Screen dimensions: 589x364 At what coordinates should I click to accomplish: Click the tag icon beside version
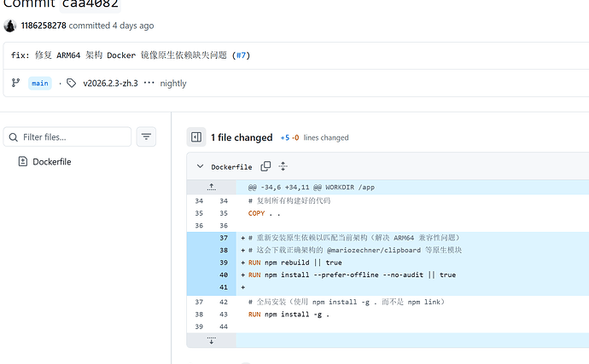[72, 83]
